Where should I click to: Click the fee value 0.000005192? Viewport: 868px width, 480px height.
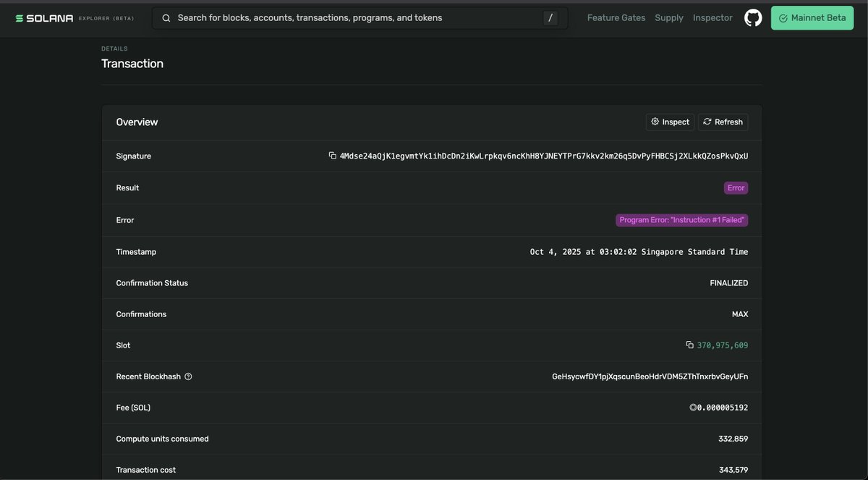pos(719,408)
